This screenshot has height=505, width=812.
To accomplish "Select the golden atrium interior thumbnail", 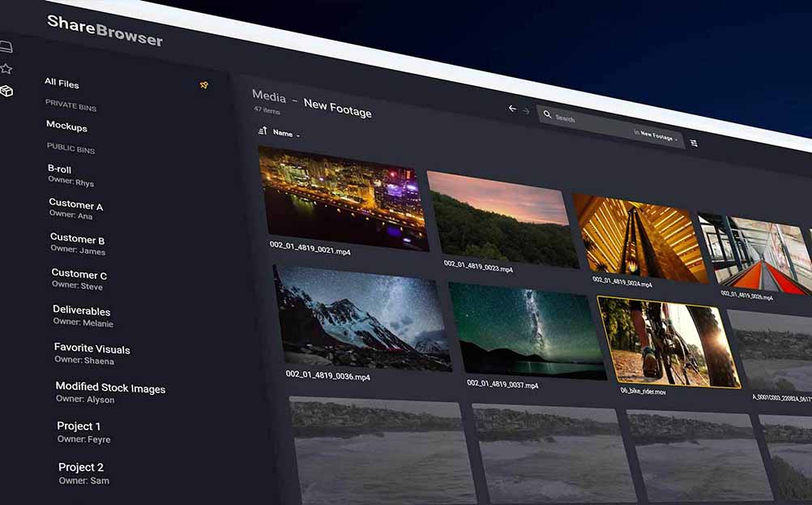I will 640,238.
